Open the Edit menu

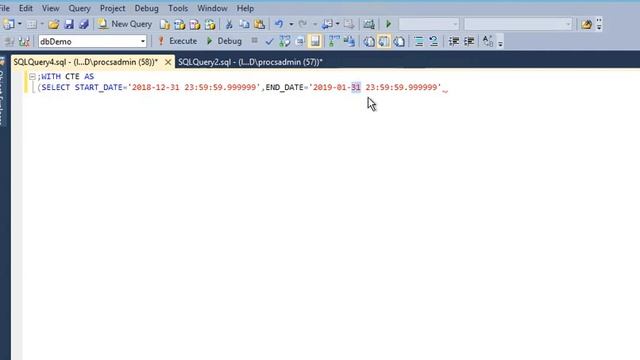pyautogui.click(x=25, y=8)
